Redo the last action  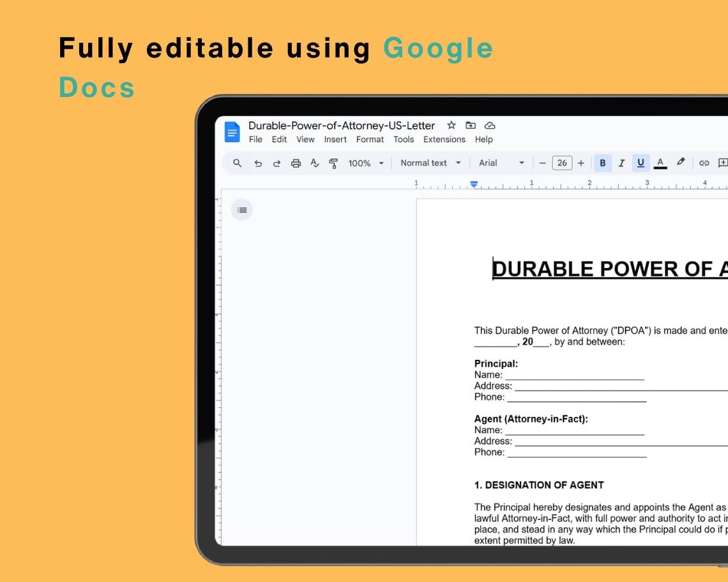click(x=277, y=163)
